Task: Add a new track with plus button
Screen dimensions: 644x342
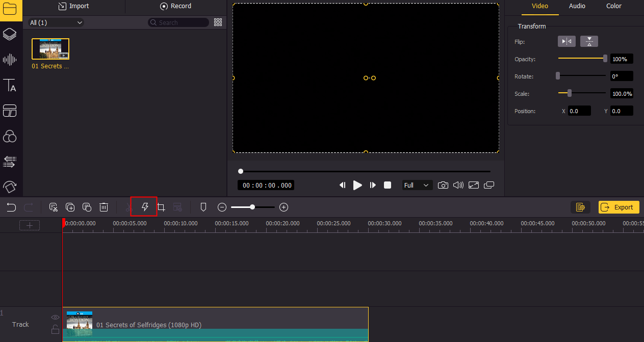Action: coord(30,225)
